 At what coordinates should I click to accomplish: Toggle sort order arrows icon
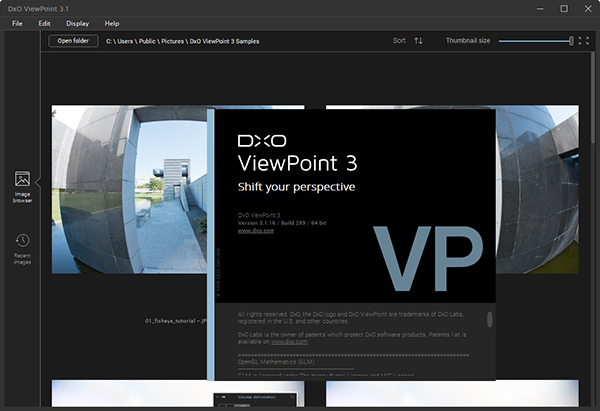point(418,41)
